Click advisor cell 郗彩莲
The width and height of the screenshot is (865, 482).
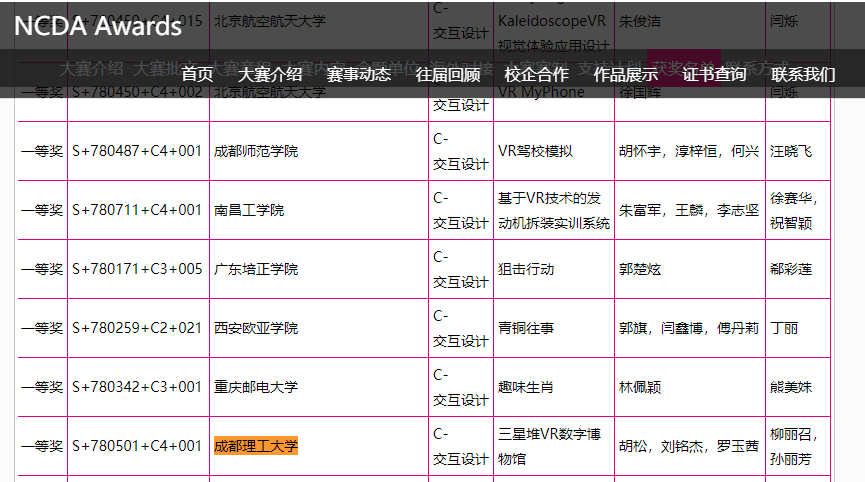click(x=791, y=269)
